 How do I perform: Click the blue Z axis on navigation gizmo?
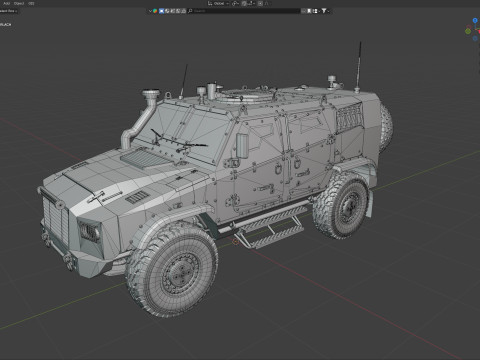click(x=475, y=21)
